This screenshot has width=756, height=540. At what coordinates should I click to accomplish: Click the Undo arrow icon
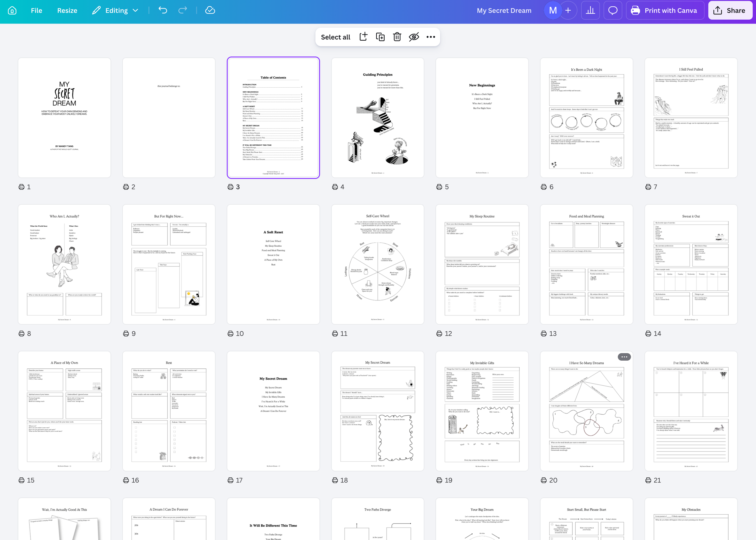163,10
